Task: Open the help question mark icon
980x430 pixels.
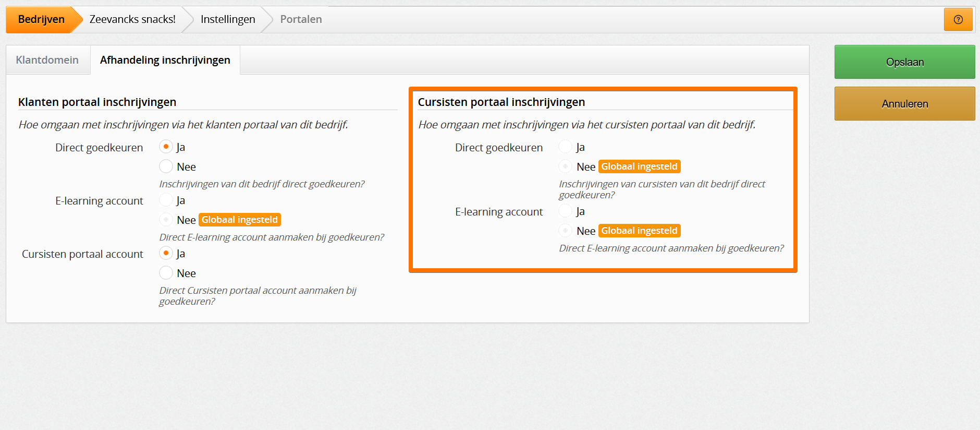Action: (958, 19)
